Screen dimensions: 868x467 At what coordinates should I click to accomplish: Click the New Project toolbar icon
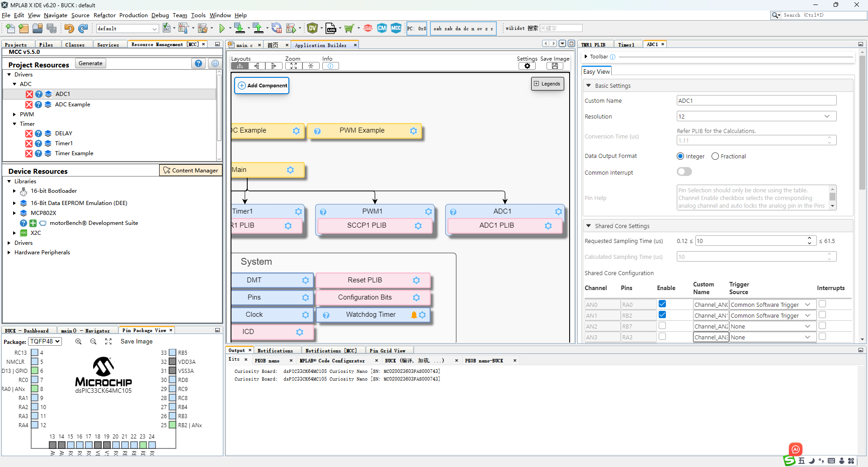click(x=24, y=29)
